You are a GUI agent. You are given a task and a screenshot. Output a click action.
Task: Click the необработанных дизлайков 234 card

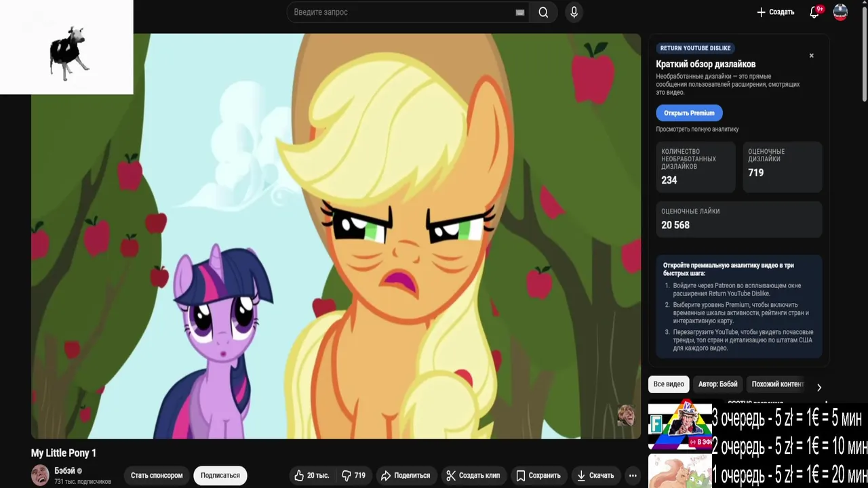pos(696,167)
